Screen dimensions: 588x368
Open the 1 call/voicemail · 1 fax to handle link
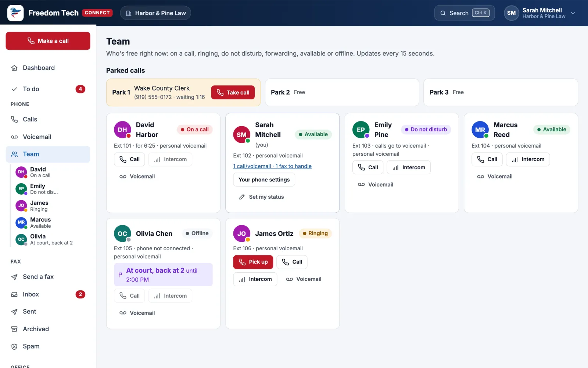[x=272, y=166]
